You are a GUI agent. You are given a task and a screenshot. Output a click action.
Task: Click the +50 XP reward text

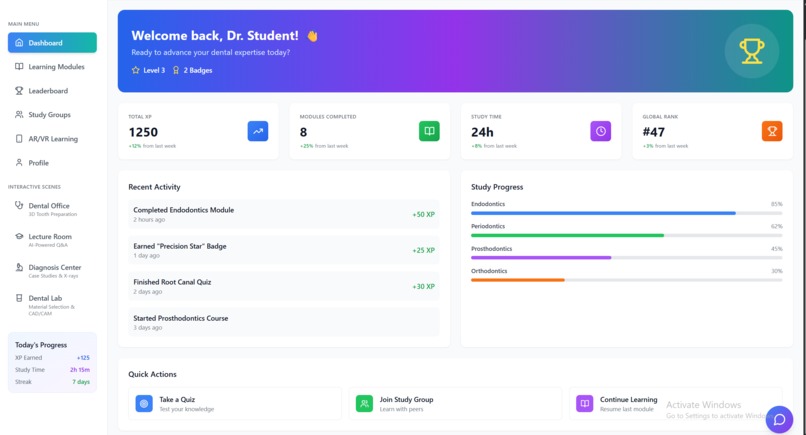(423, 214)
